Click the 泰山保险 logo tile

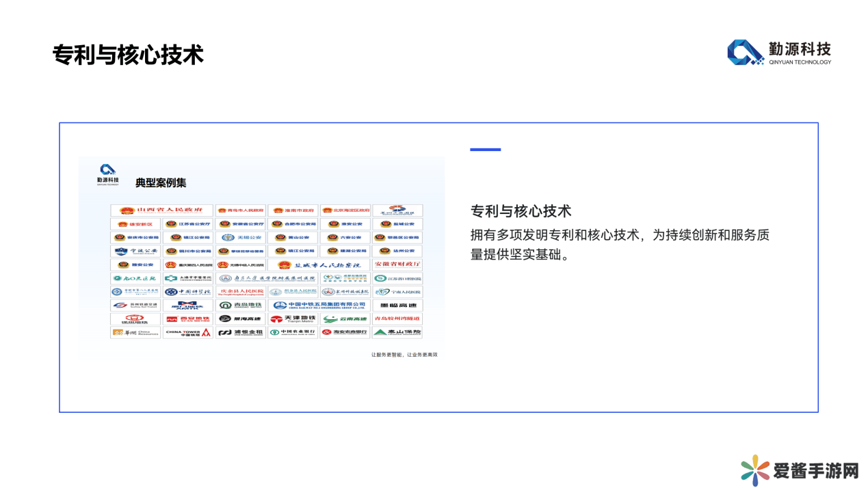click(397, 333)
